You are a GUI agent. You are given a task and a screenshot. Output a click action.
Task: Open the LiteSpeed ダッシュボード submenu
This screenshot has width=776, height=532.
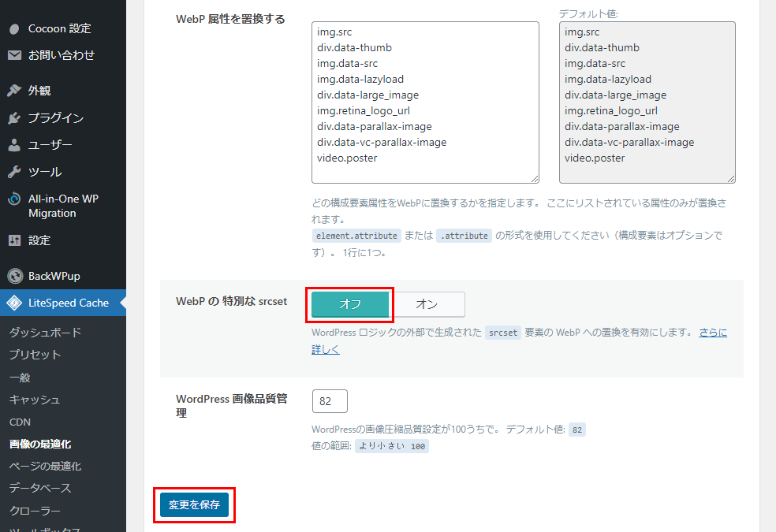tap(45, 333)
